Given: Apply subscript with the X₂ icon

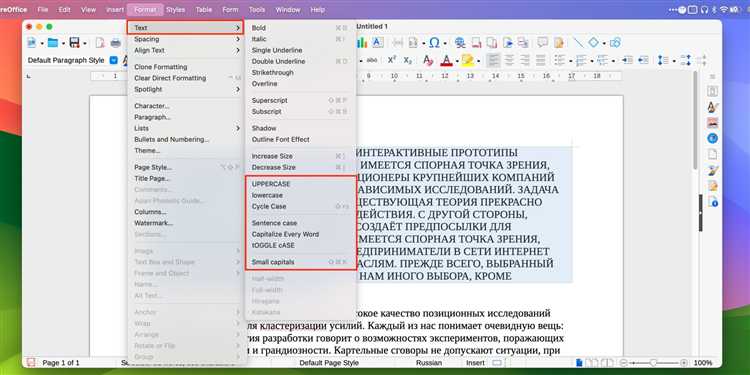Looking at the screenshot, I should pos(408,60).
